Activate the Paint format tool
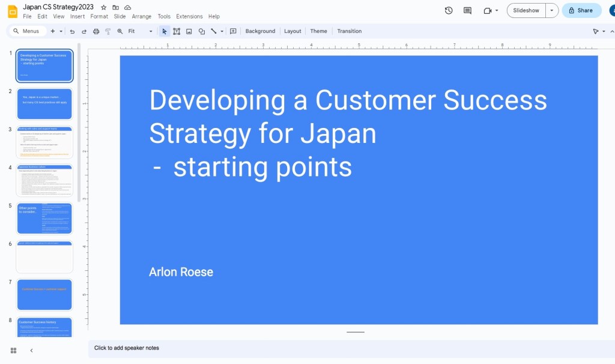This screenshot has height=364, width=615. pos(108,31)
